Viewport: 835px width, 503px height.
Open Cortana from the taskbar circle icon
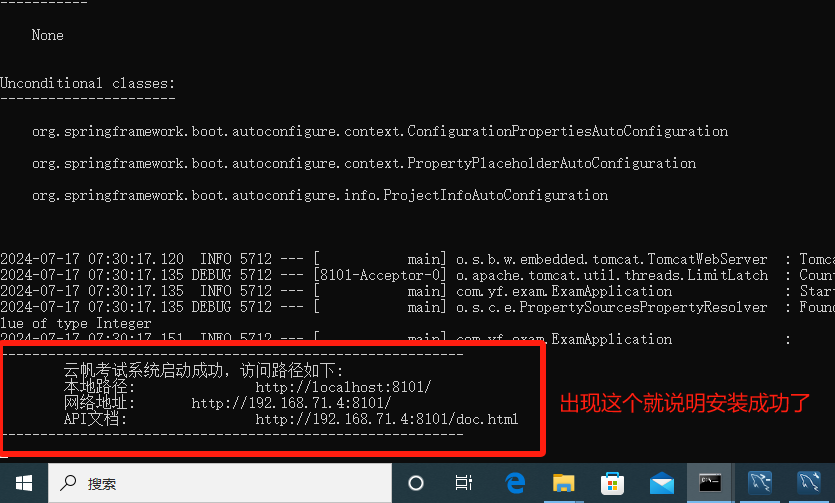point(416,483)
